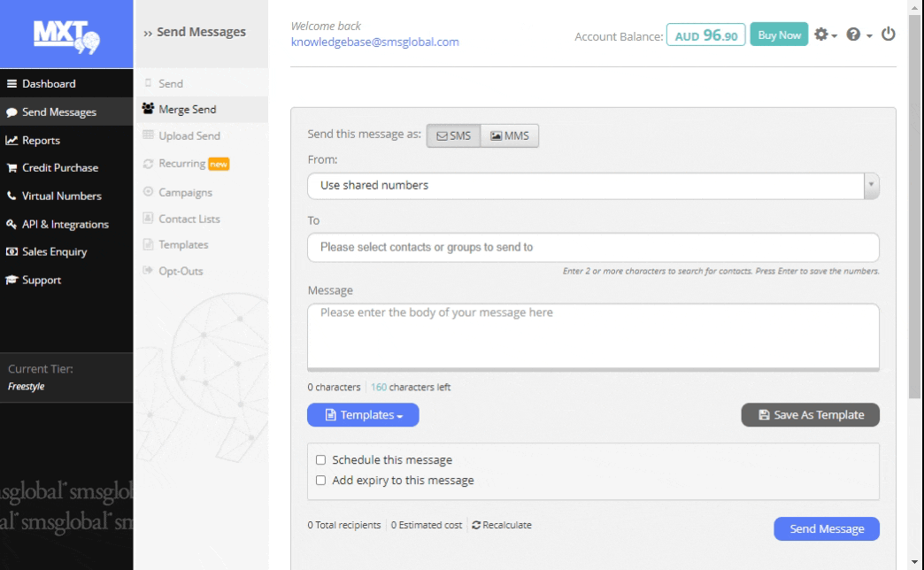Enable Schedule this message checkbox
924x570 pixels.
click(321, 460)
